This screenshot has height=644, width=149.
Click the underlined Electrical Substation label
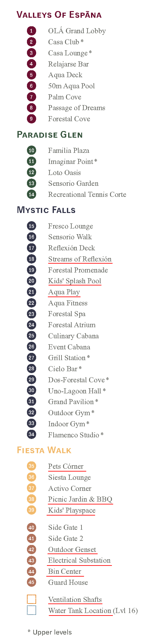coord(79,560)
